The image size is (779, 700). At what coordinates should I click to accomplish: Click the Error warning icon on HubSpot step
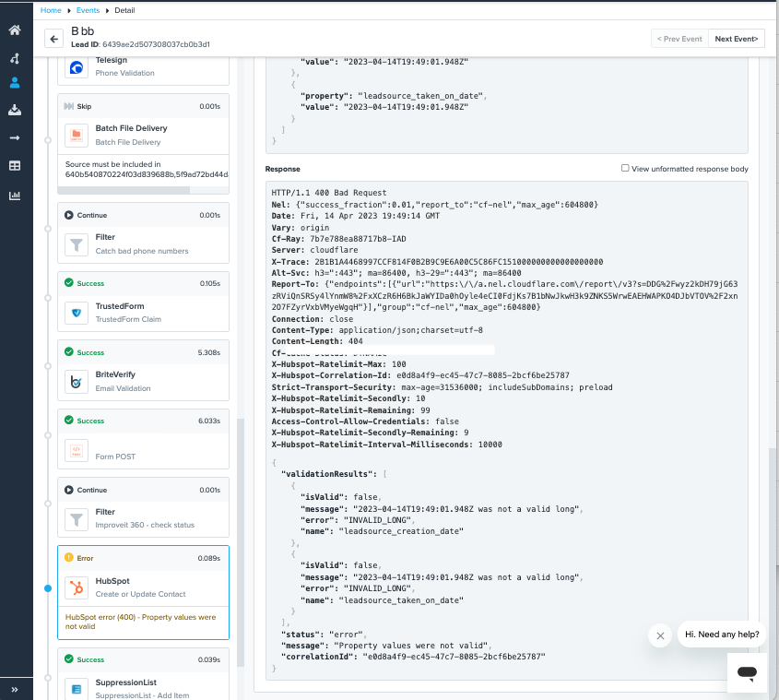pyautogui.click(x=69, y=558)
